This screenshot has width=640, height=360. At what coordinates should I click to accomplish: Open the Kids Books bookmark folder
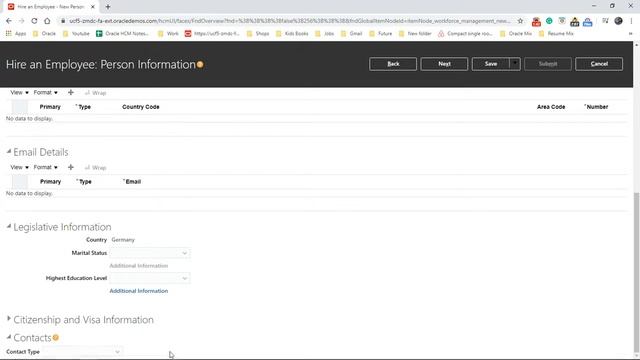point(292,33)
